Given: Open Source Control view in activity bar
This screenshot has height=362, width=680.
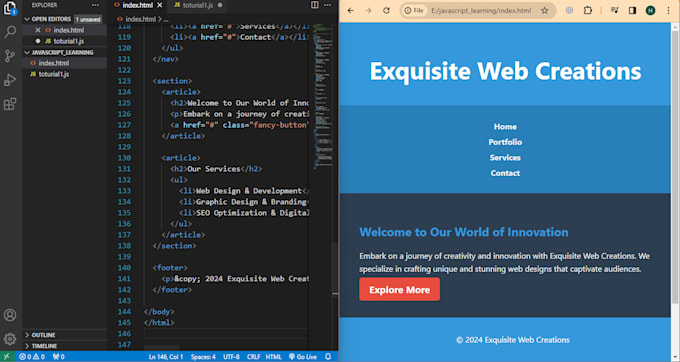Looking at the screenshot, I should [10, 56].
